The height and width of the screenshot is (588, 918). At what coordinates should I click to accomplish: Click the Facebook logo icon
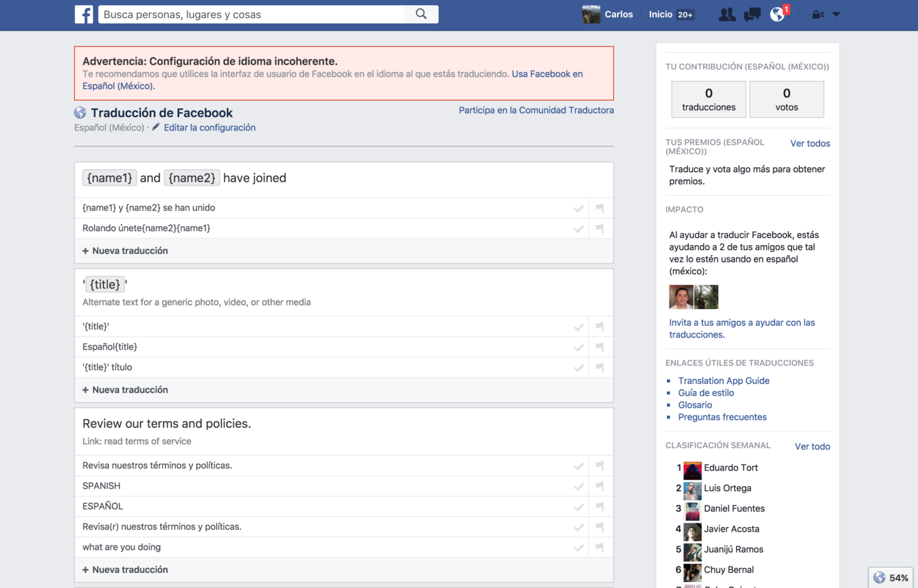84,14
